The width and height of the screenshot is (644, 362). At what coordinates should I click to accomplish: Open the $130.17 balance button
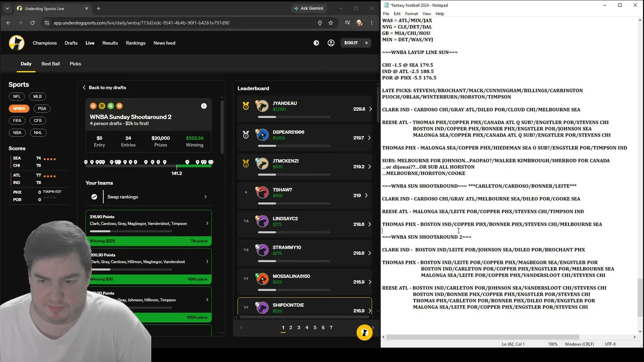tap(351, 43)
